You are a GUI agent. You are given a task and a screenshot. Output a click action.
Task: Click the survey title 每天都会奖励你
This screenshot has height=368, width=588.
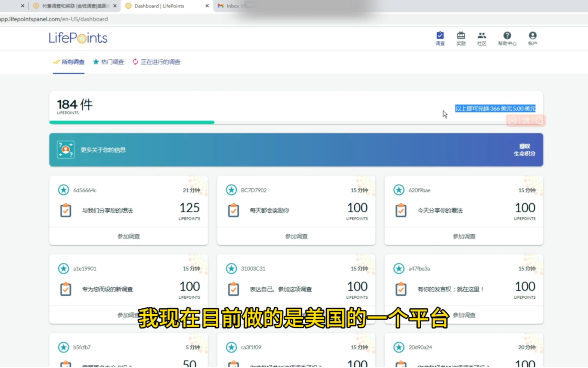[270, 210]
